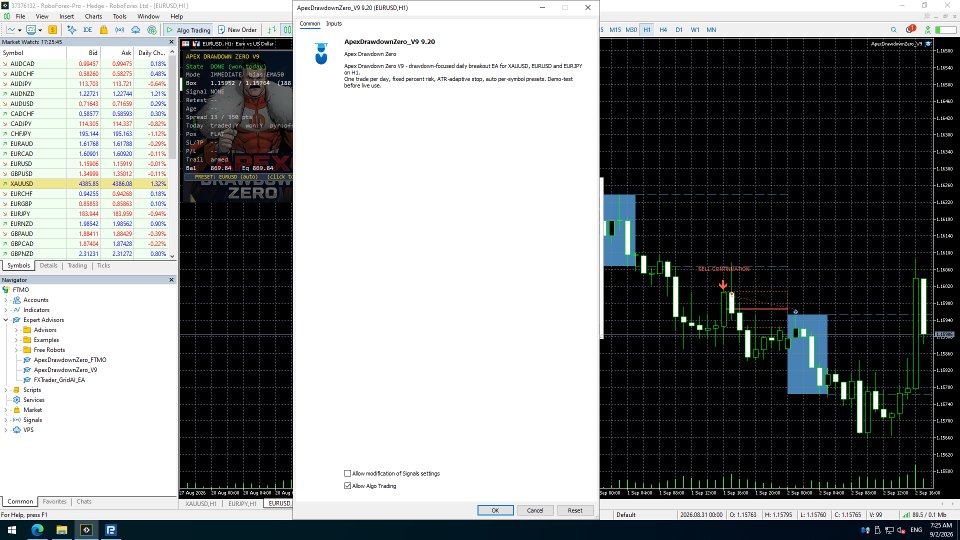Open File Explorer from the taskbar
Viewport: 960px width, 540px height.
(62, 530)
